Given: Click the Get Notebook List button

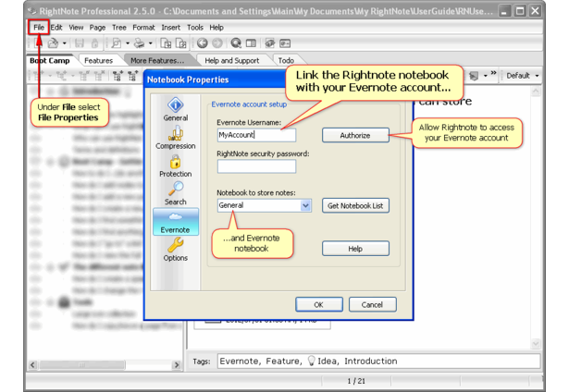Looking at the screenshot, I should click(x=355, y=205).
